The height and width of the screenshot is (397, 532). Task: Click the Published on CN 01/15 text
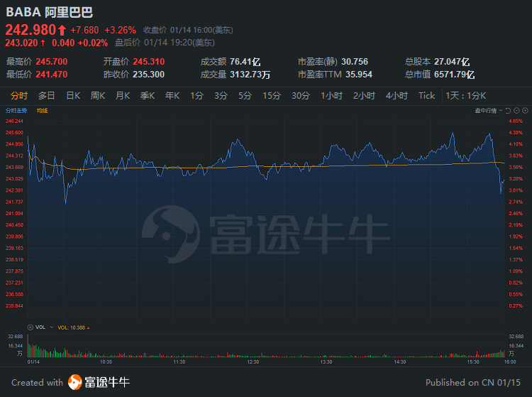(x=473, y=383)
